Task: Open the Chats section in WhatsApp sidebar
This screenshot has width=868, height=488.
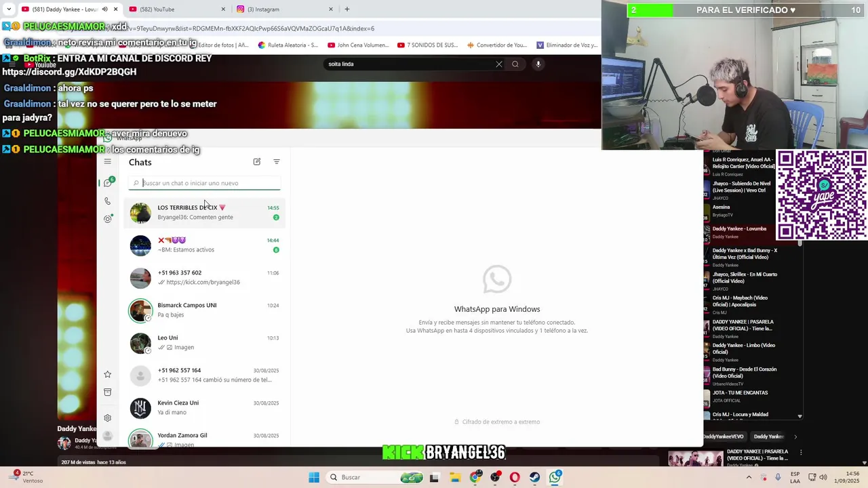Action: tap(107, 183)
